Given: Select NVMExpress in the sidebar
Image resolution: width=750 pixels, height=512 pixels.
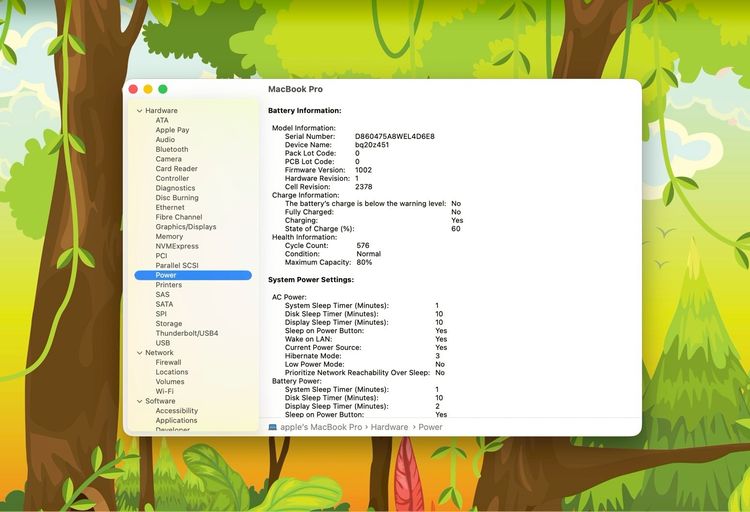Looking at the screenshot, I should 177,246.
